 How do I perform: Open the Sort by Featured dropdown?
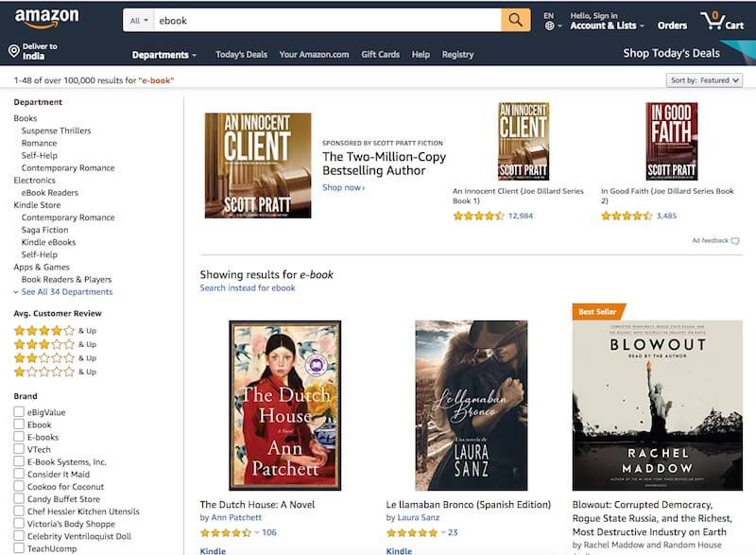pyautogui.click(x=704, y=80)
